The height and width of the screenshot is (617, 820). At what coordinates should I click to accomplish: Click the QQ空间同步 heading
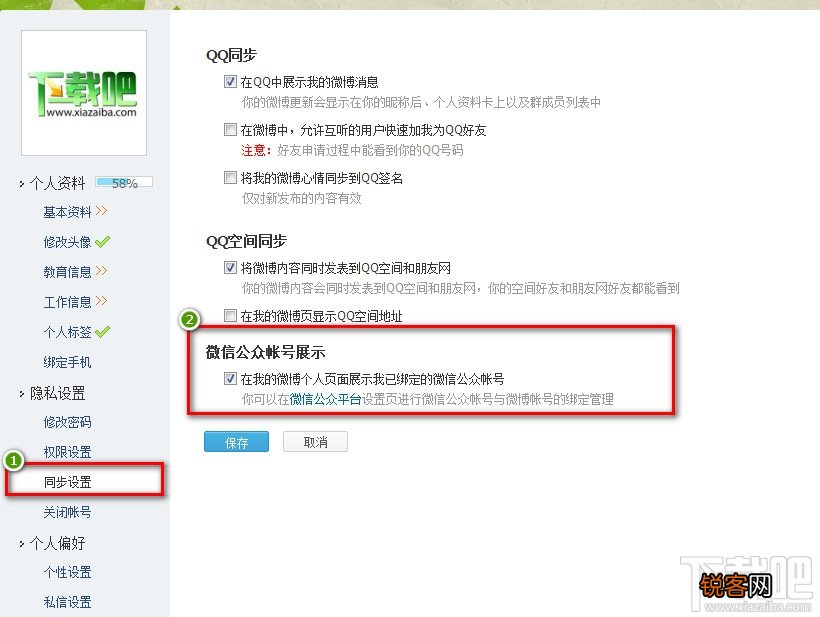tap(246, 241)
